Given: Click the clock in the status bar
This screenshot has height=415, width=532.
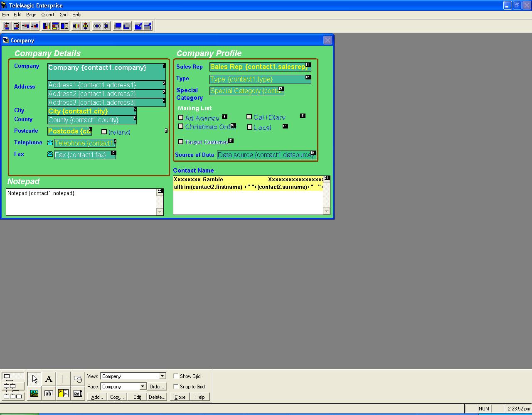Looking at the screenshot, I should 518,409.
